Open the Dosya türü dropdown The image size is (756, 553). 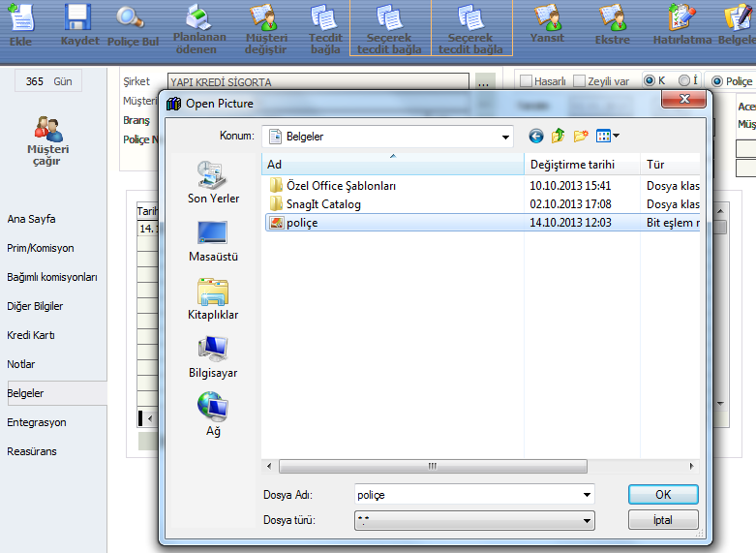pyautogui.click(x=587, y=521)
